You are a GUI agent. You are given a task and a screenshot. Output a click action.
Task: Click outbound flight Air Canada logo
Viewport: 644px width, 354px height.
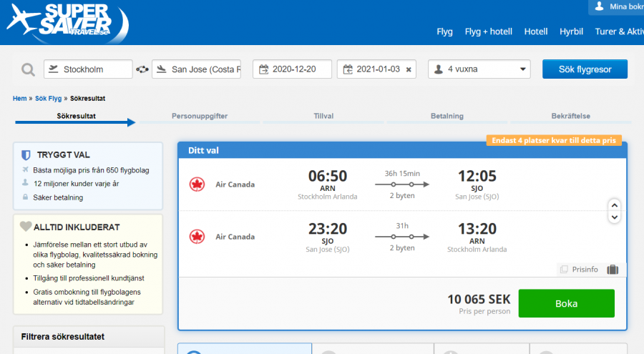(195, 185)
